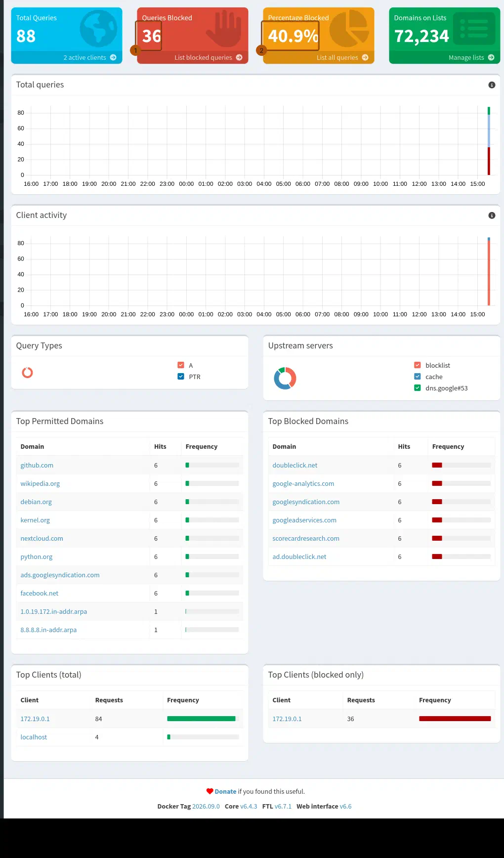Click the bar in Client activity chart
Viewport: 504px width, 858px height.
[489, 271]
